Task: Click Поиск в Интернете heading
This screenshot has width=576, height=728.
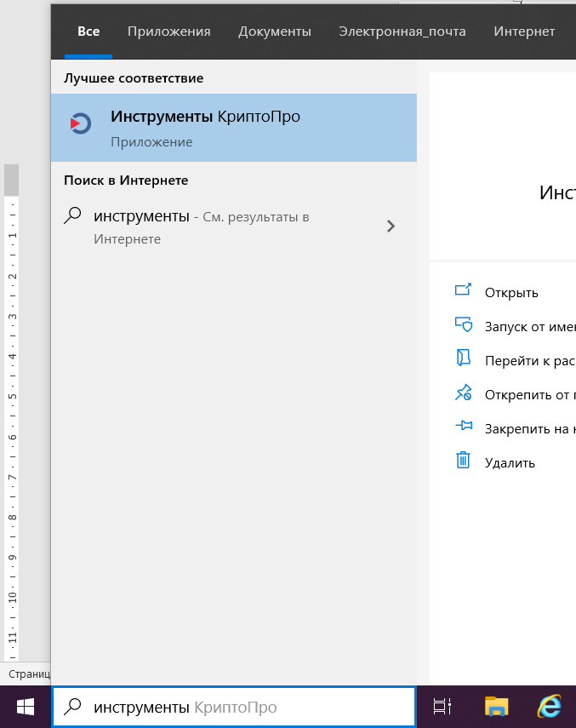Action: 126,181
